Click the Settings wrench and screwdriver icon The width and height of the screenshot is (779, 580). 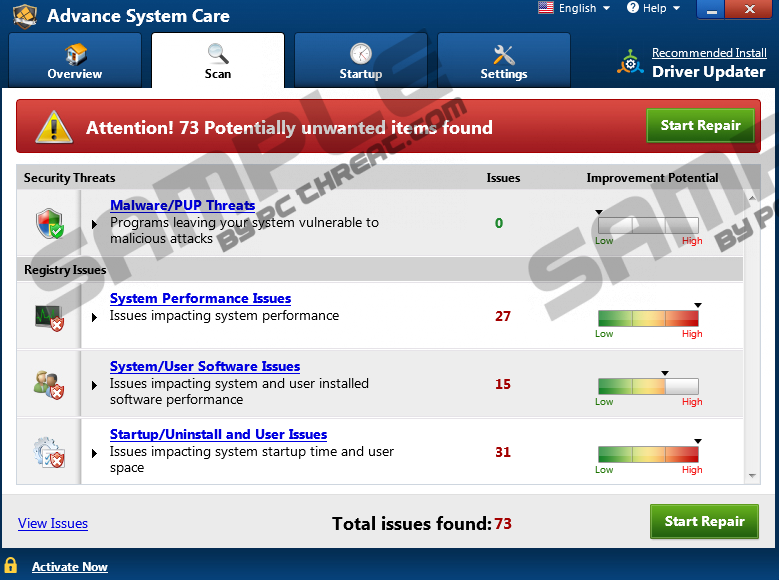tap(504, 55)
